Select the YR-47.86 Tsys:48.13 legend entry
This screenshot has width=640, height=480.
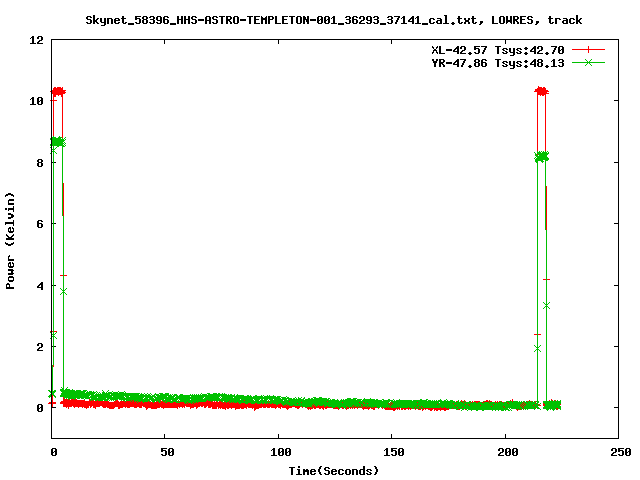(498, 63)
